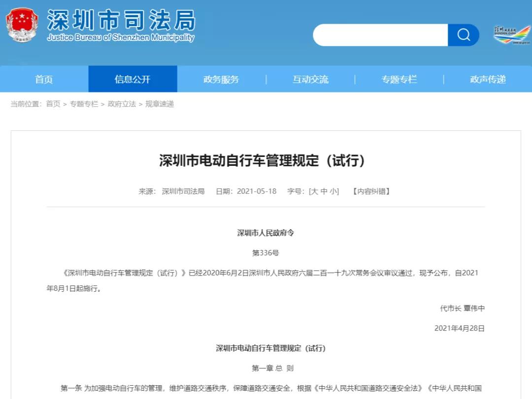The height and width of the screenshot is (399, 532).
Task: Open the 规章速递 breadcrumb link
Action: 160,104
